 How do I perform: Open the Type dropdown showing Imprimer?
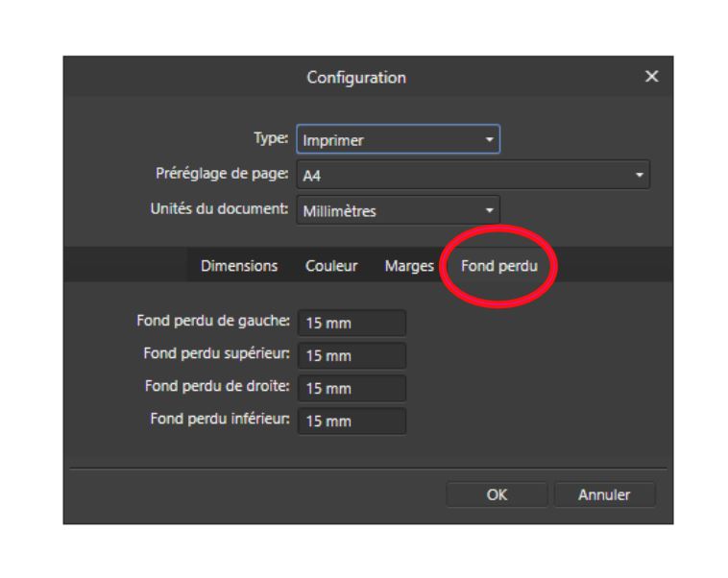coord(398,139)
